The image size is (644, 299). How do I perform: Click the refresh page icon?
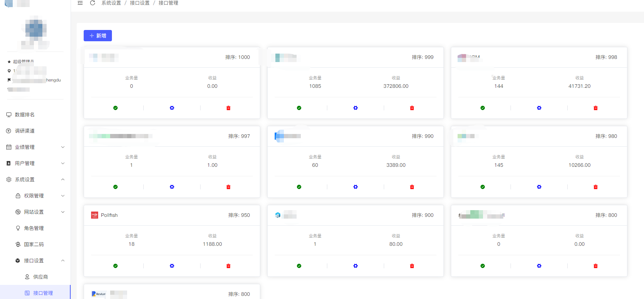pos(93,3)
